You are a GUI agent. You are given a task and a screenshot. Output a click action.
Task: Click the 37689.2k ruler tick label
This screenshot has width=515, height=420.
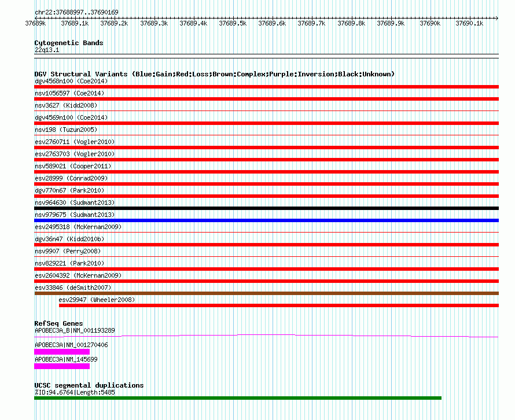click(x=114, y=23)
